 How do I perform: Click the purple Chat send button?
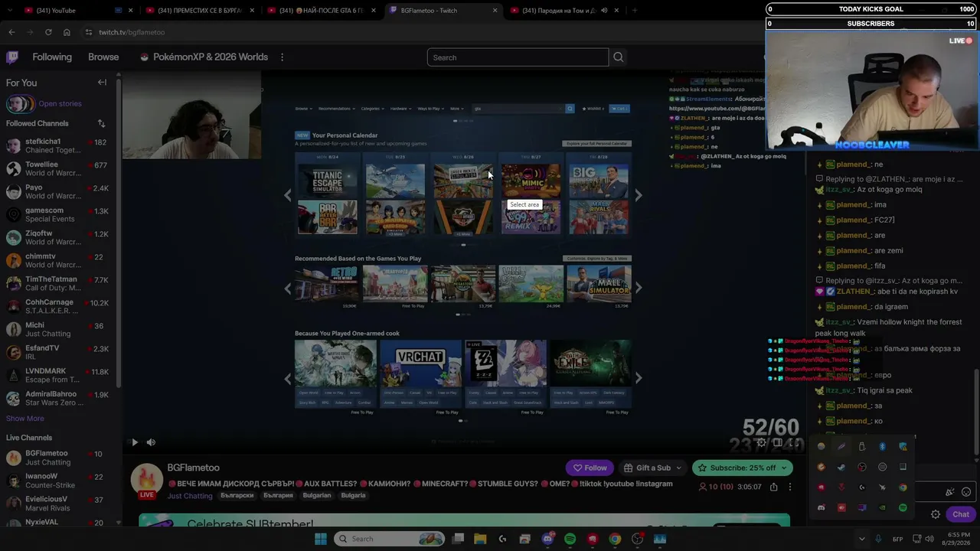coord(960,514)
